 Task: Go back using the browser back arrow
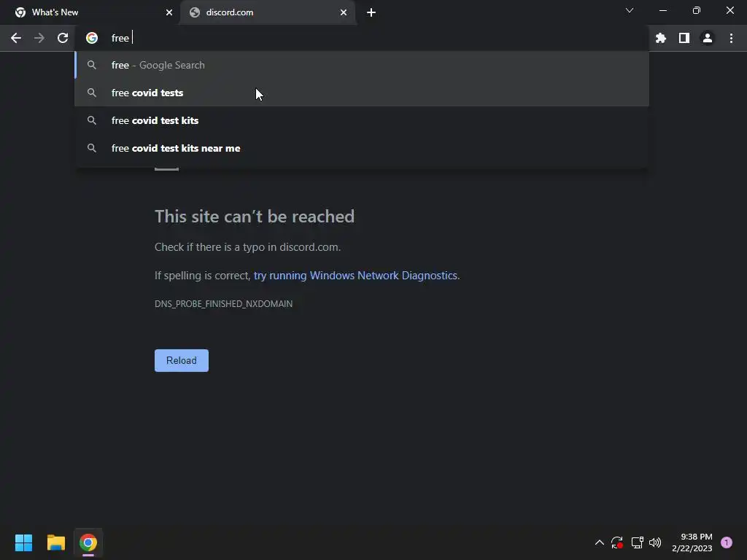16,38
